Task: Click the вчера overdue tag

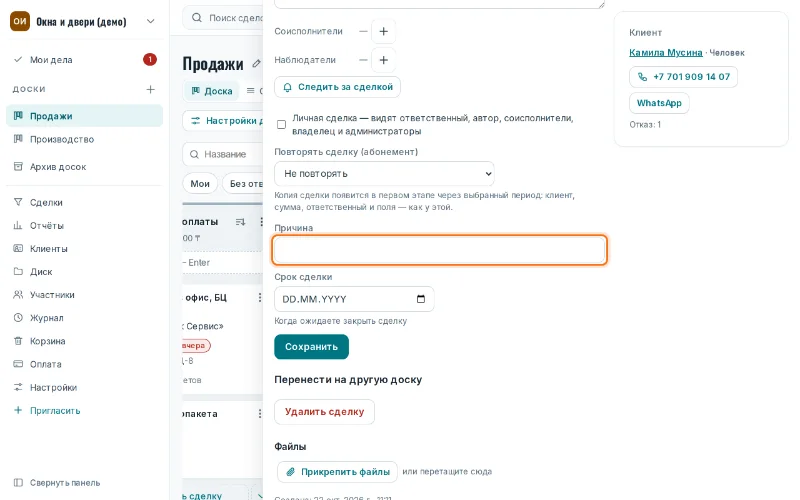Action: (x=195, y=345)
